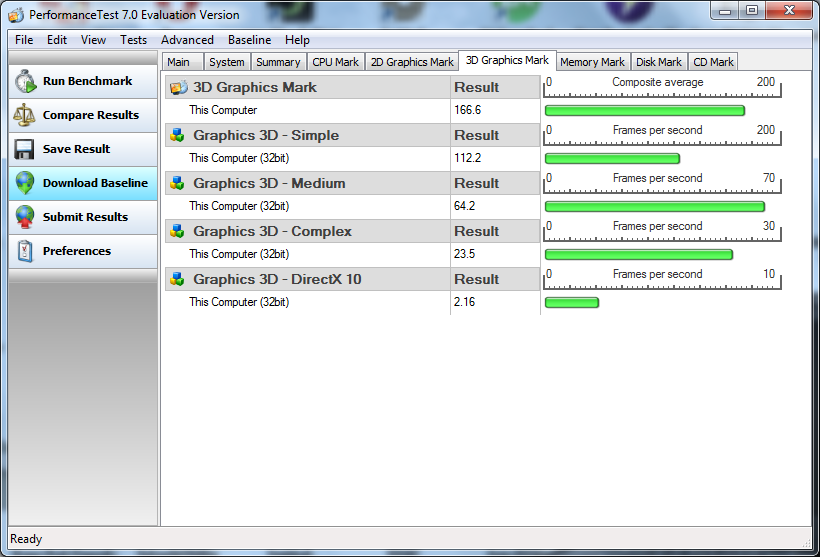Open the Baseline menu

249,40
